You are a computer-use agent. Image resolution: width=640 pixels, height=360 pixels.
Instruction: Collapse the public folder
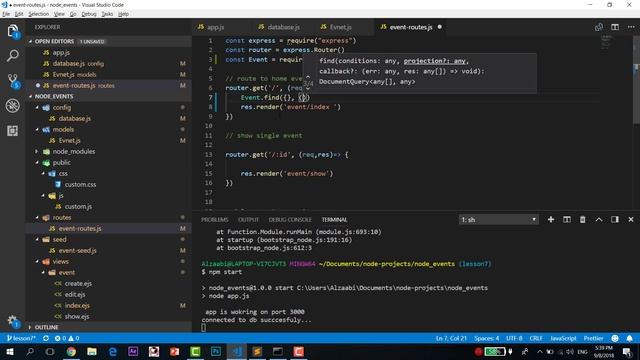click(x=37, y=163)
